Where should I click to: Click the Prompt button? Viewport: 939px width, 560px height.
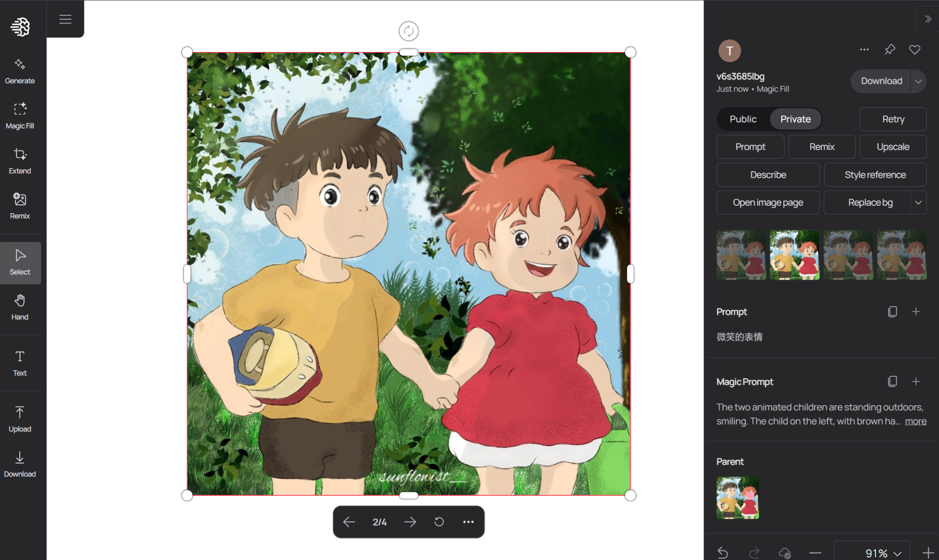[750, 147]
